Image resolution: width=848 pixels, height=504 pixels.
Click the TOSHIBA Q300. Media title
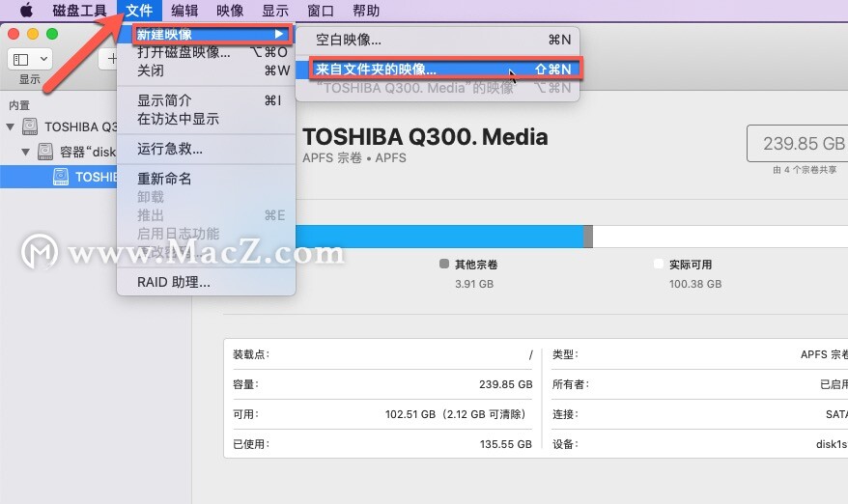click(x=425, y=137)
